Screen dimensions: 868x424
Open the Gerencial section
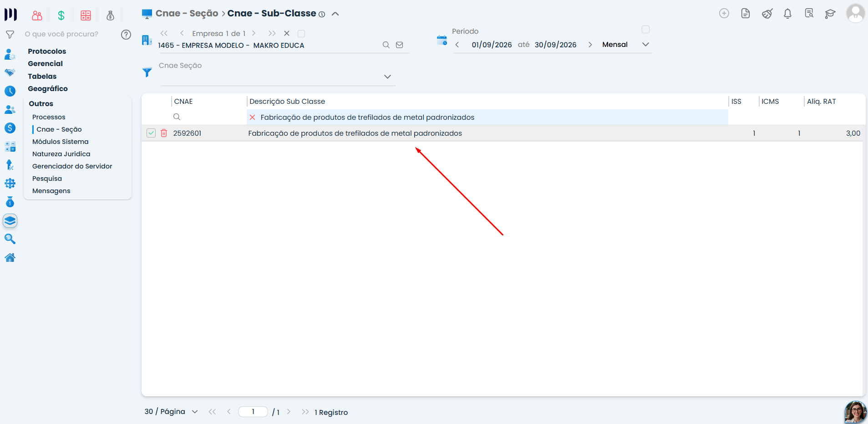(46, 64)
